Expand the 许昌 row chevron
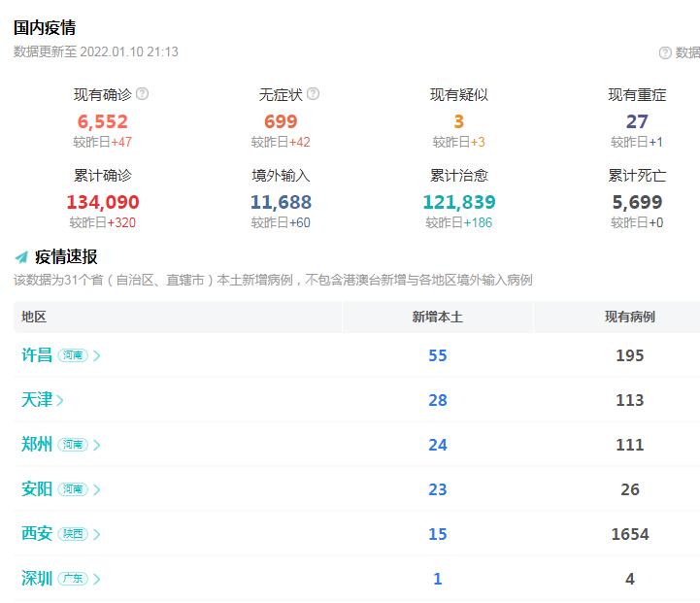Viewport: 700px width, 603px height. click(x=96, y=355)
